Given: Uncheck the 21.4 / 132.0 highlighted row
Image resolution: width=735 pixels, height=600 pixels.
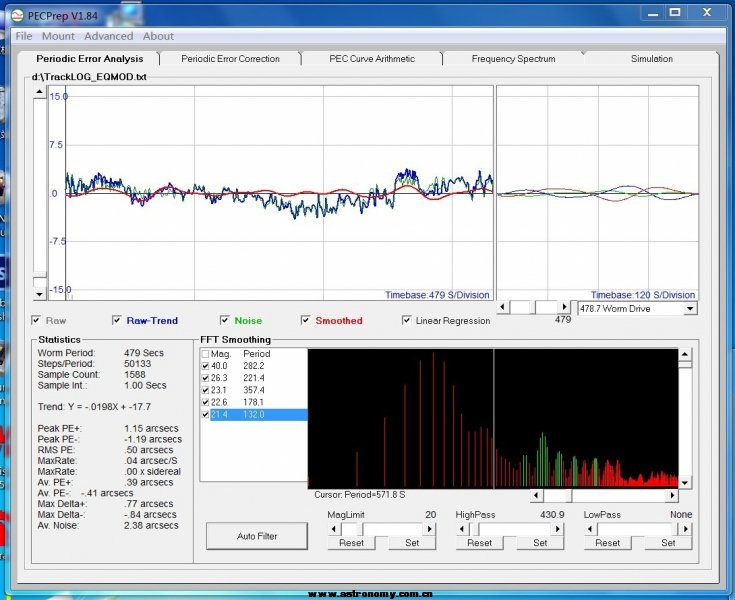Looking at the screenshot, I should click(205, 415).
